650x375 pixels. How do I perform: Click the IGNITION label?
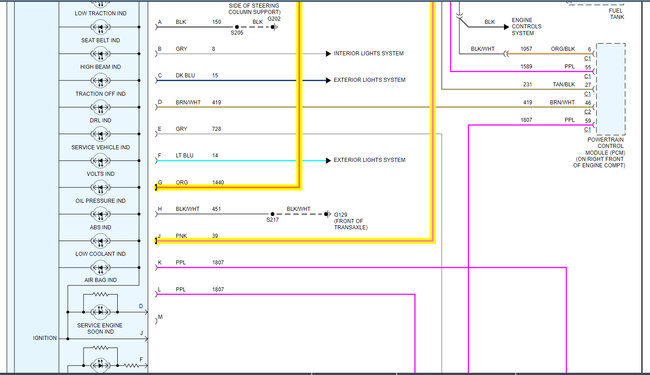pyautogui.click(x=45, y=338)
